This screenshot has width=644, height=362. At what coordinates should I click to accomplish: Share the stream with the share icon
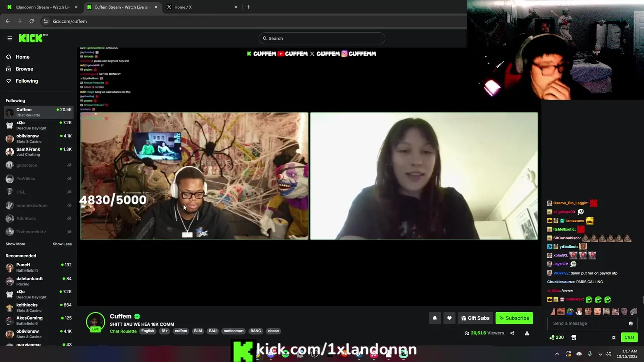512,333
